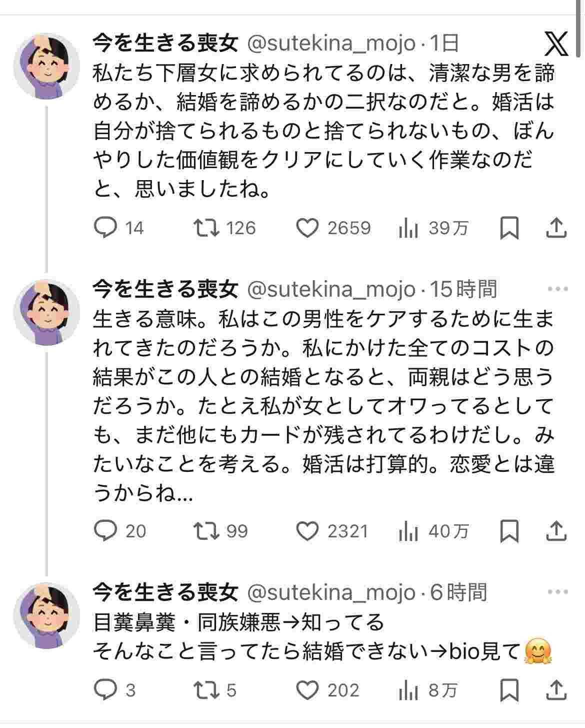Bookmark the second tweet
The width and height of the screenshot is (585, 728).
click(x=509, y=531)
